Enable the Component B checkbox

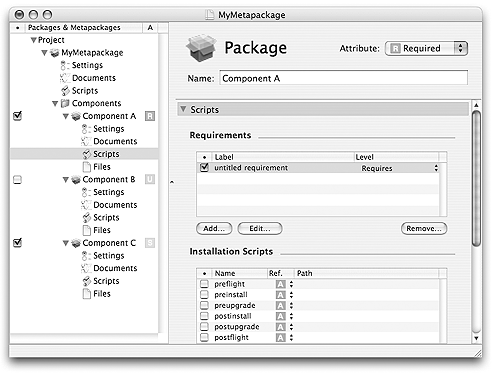click(17, 180)
